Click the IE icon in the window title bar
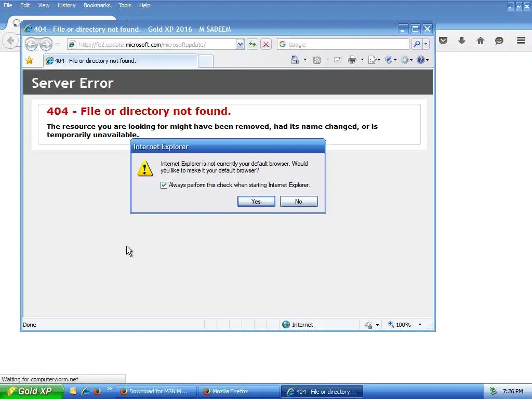This screenshot has width=532, height=399. click(28, 29)
